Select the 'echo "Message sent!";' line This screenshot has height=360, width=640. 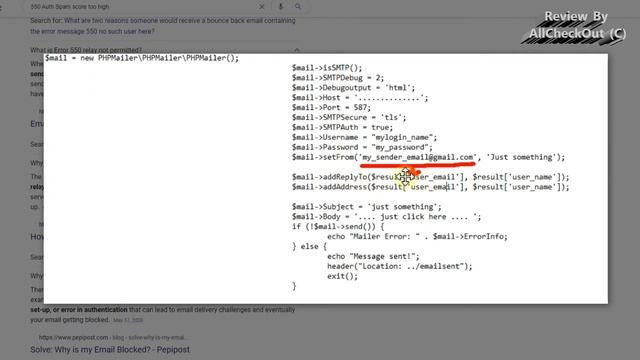[x=373, y=256]
